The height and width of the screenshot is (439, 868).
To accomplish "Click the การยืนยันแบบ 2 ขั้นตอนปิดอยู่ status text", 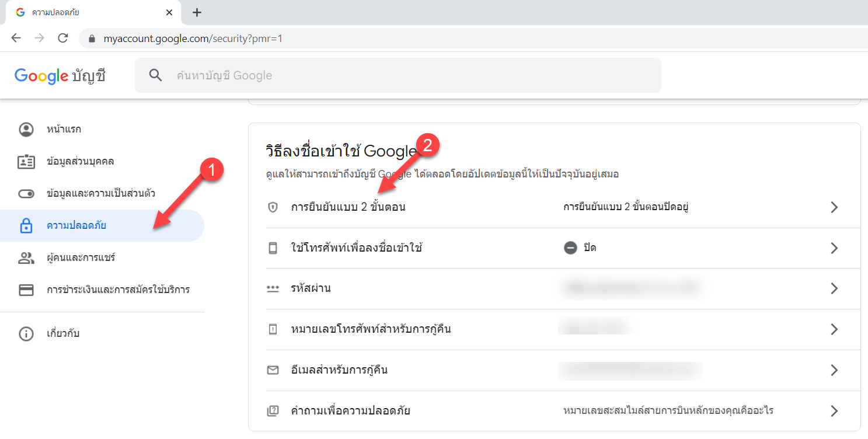I will [x=626, y=207].
